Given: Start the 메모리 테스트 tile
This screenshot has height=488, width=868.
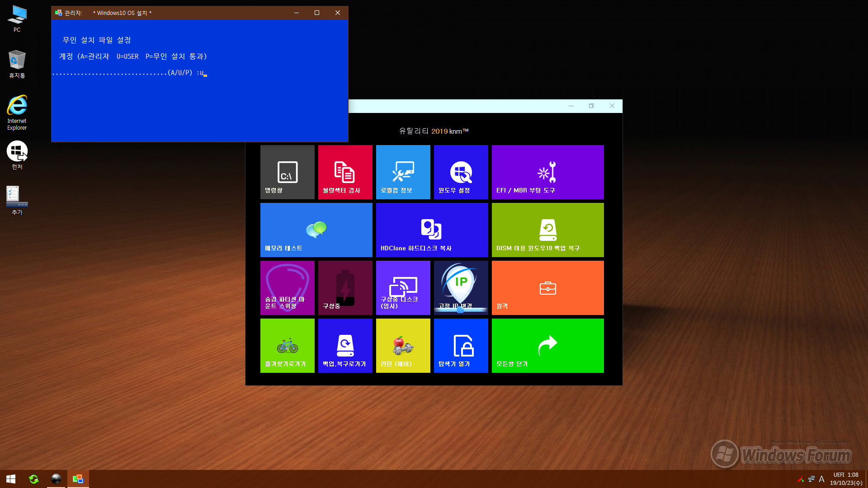Looking at the screenshot, I should 316,230.
